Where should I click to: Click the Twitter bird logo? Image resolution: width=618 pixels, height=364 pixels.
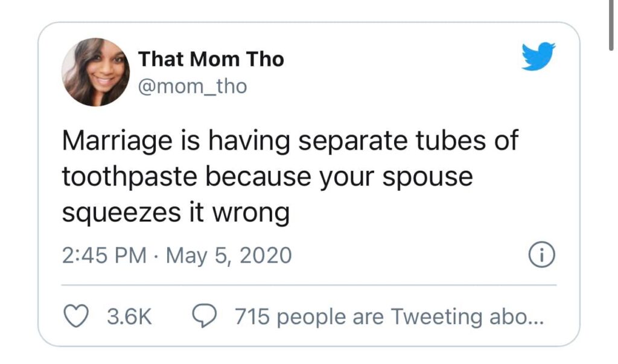point(538,56)
